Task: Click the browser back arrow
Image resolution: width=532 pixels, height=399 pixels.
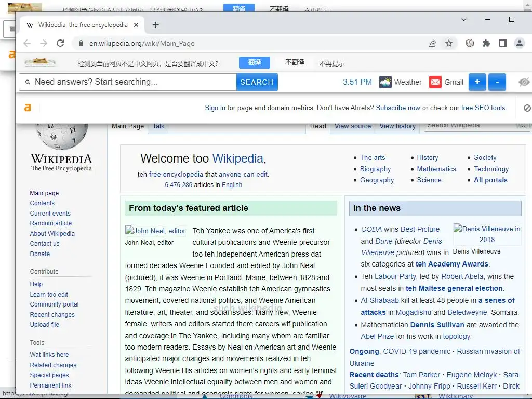Action: [27, 43]
